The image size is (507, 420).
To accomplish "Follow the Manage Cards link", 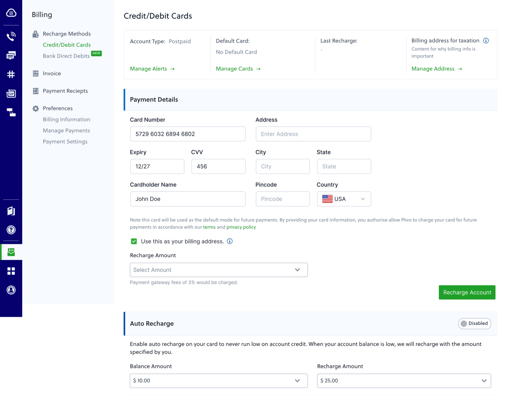I will coord(238,69).
